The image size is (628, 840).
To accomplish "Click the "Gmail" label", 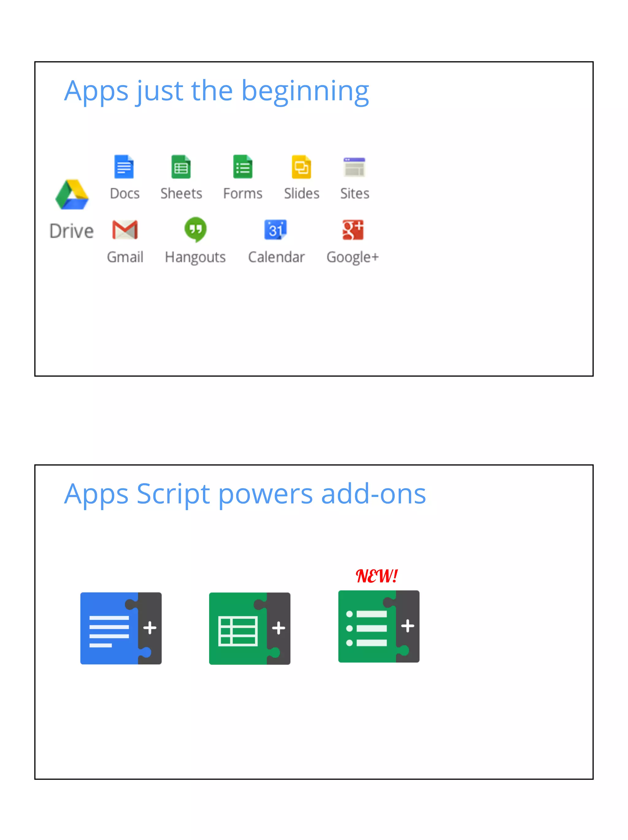I will (x=125, y=257).
